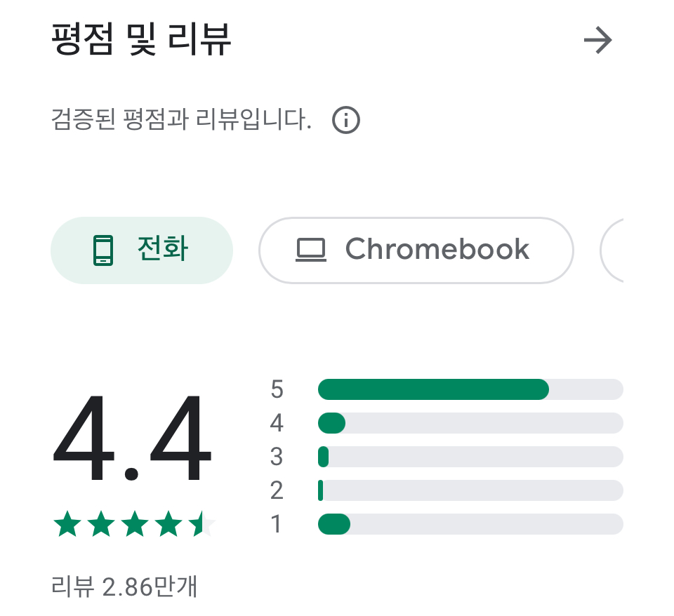Click the large 4.4 average rating
The height and width of the screenshot is (616, 674).
pos(132,438)
